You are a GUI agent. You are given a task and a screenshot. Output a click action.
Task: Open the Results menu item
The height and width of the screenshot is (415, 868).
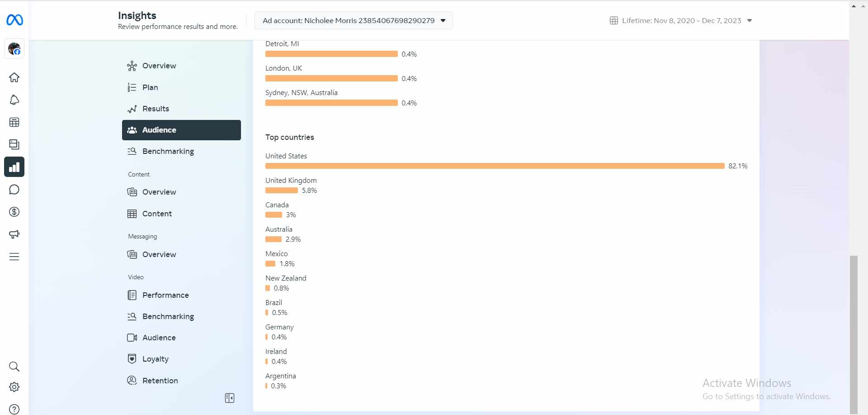(x=181, y=109)
